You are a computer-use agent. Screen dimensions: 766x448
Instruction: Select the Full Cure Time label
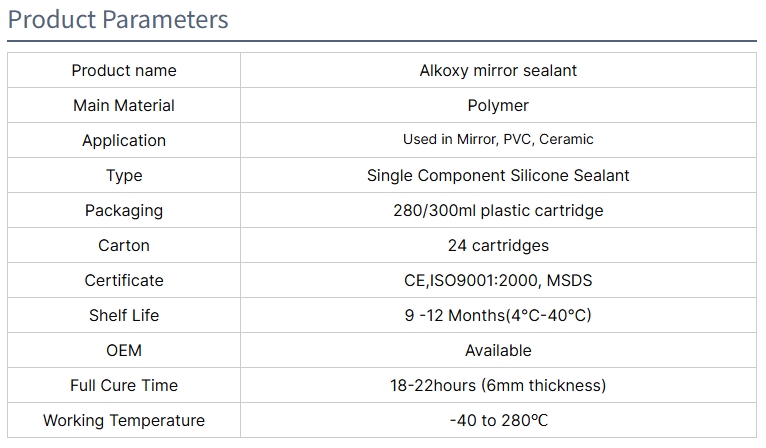(124, 385)
